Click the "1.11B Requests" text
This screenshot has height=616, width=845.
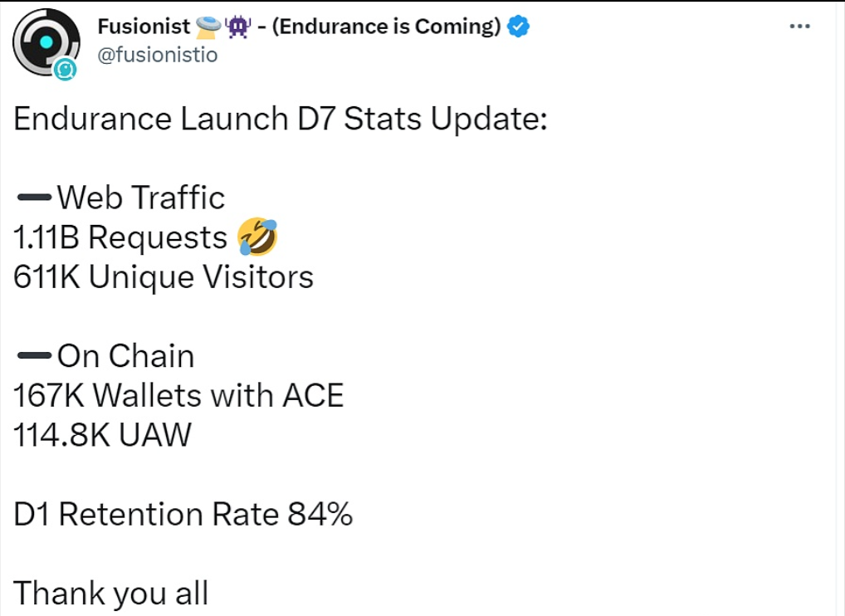(120, 238)
